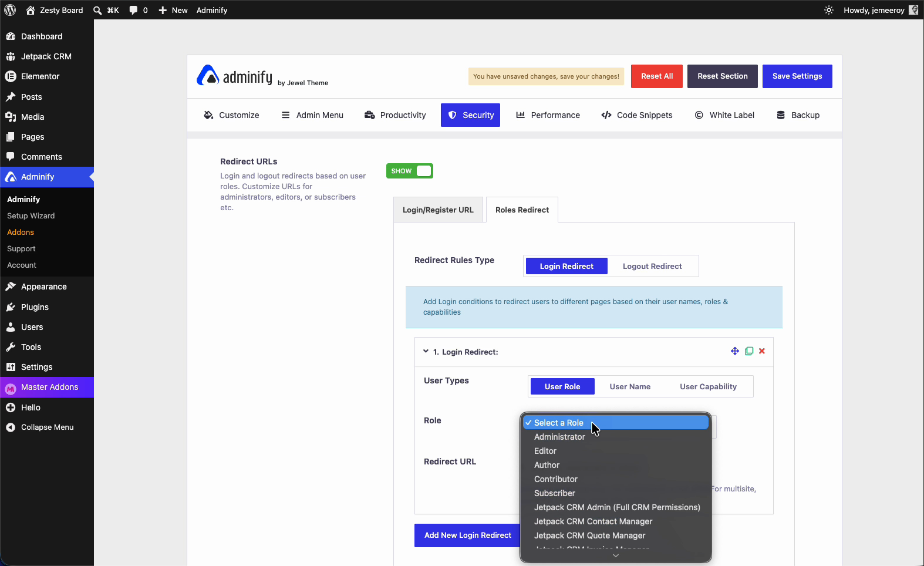Open the Admin Menu tab
The height and width of the screenshot is (566, 924).
312,115
